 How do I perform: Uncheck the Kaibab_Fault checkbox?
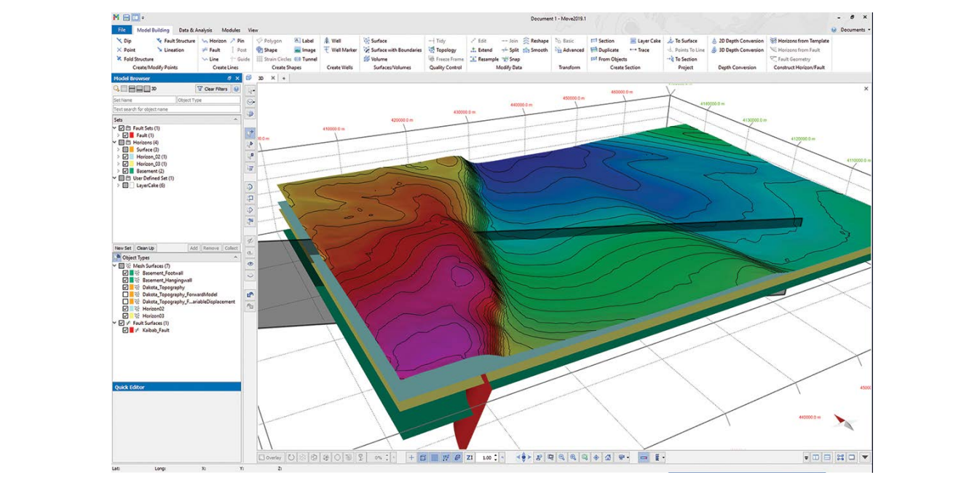click(125, 330)
